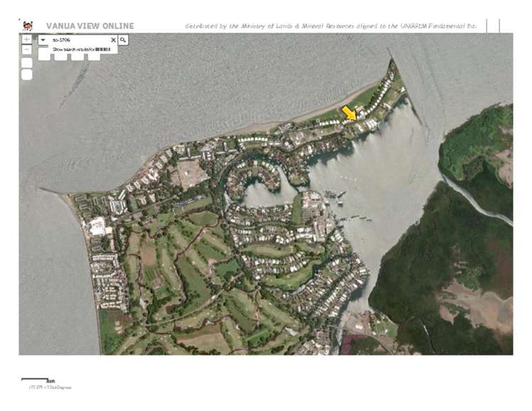Open the search source dropdown arrow
Image resolution: width=532 pixels, height=411 pixels.
(43, 40)
